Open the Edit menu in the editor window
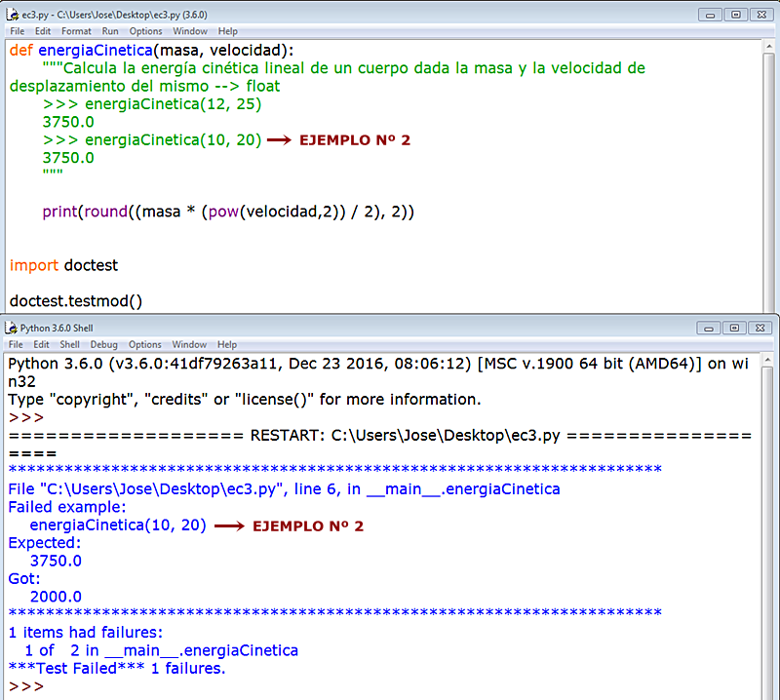 click(x=40, y=30)
